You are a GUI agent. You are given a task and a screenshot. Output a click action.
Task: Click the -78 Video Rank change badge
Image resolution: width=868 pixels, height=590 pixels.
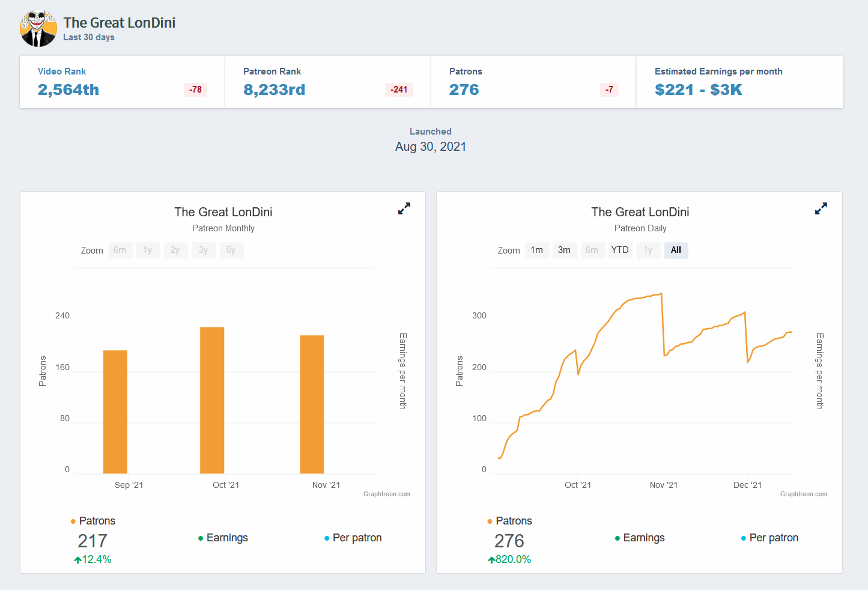(x=195, y=90)
